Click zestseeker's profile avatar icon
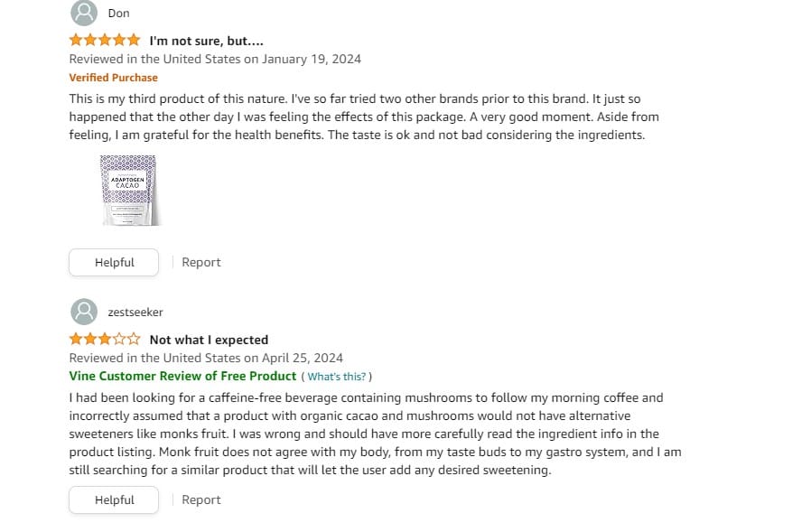811x532 pixels. pos(84,312)
